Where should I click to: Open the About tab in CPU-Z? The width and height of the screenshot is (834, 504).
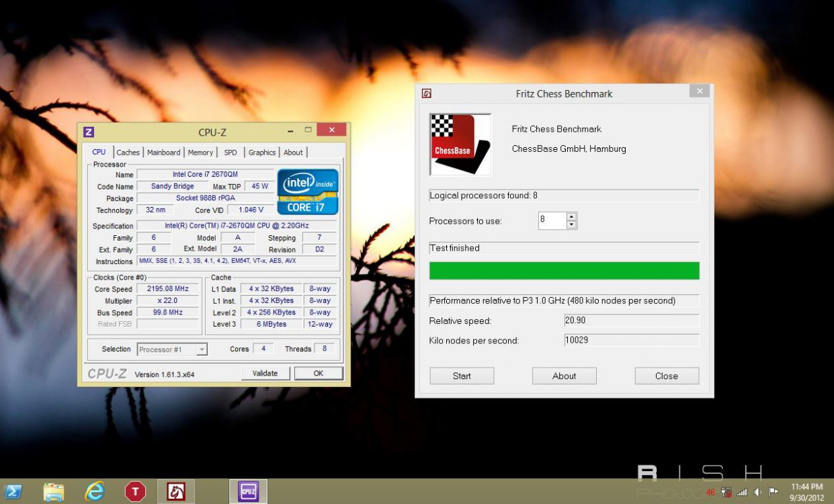coord(293,153)
